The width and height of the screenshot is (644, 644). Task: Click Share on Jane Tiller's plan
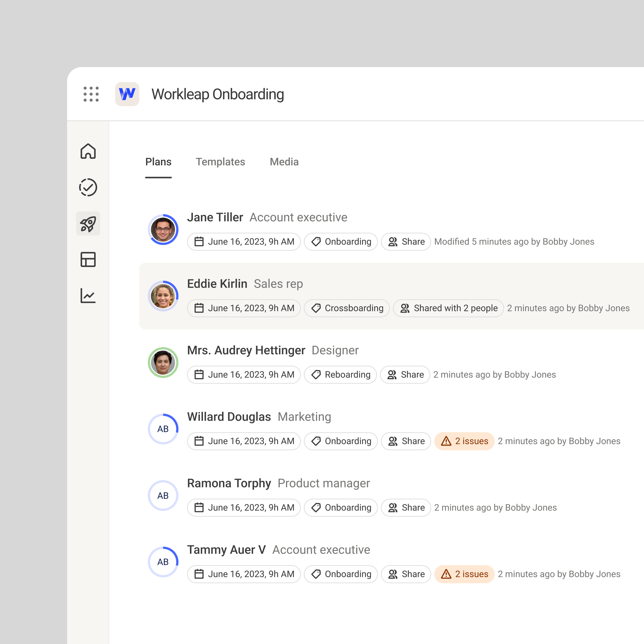[x=406, y=242]
